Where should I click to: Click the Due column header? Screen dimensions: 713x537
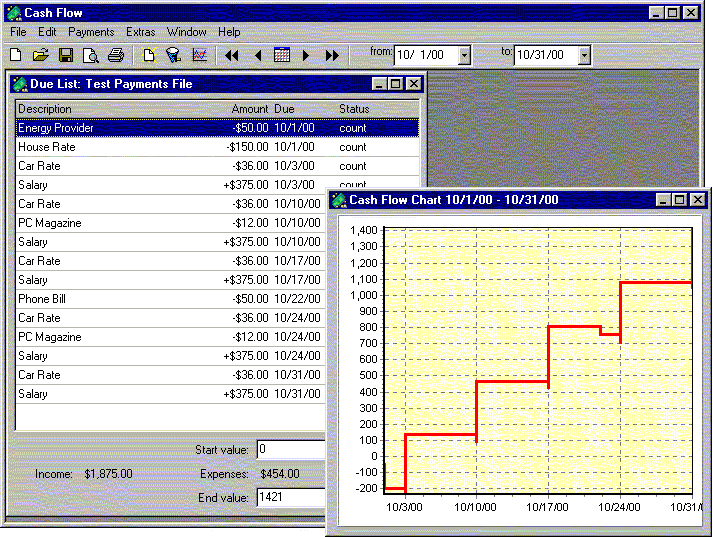(x=284, y=109)
